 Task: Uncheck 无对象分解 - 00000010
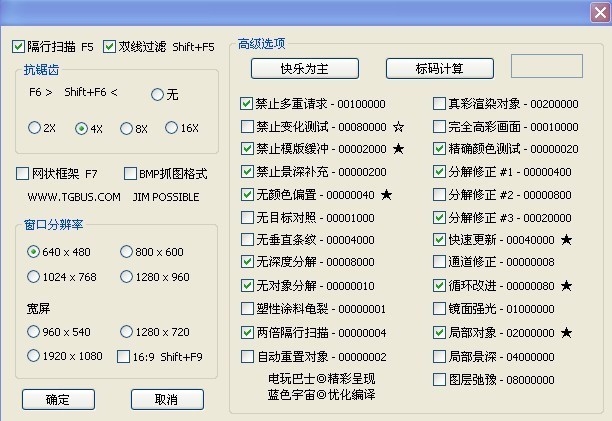pyautogui.click(x=247, y=286)
